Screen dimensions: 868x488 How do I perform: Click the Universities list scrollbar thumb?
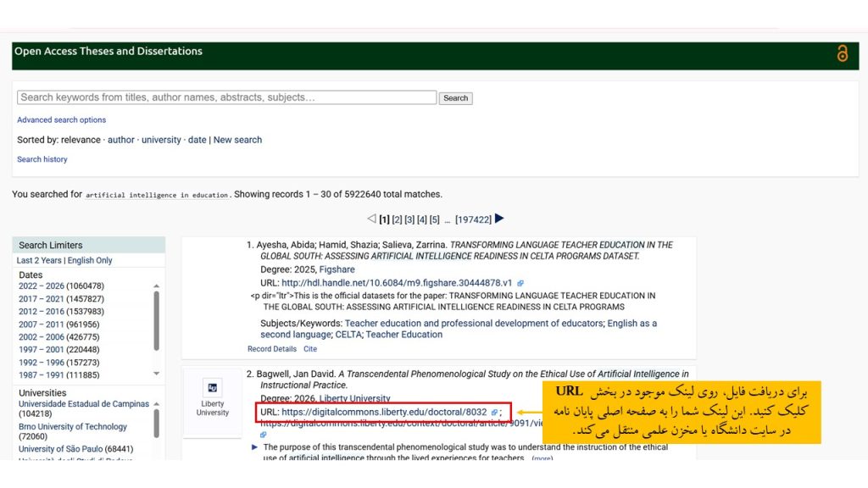[157, 424]
